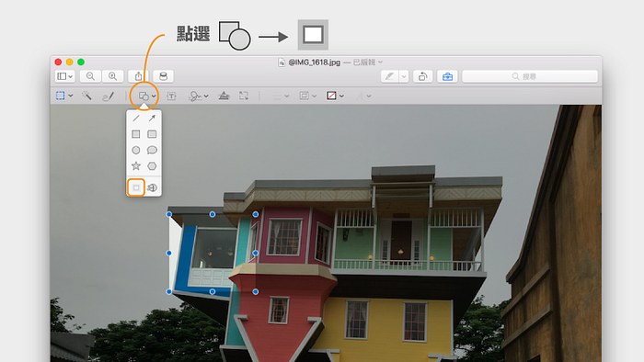Open the Text Style dropdown
The height and width of the screenshot is (362, 644).
click(x=364, y=96)
